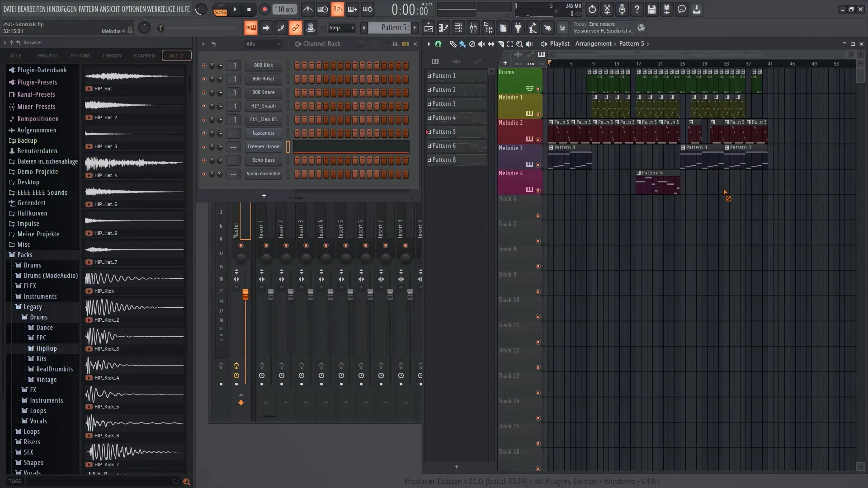Open the Violin ensemble channel
Viewport: 868px width, 488px height.
pos(264,174)
